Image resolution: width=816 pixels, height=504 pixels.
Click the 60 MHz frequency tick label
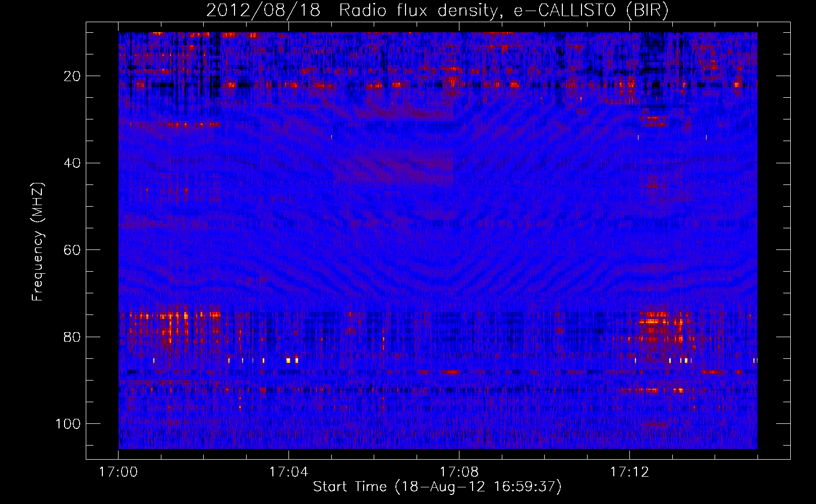tap(72, 250)
